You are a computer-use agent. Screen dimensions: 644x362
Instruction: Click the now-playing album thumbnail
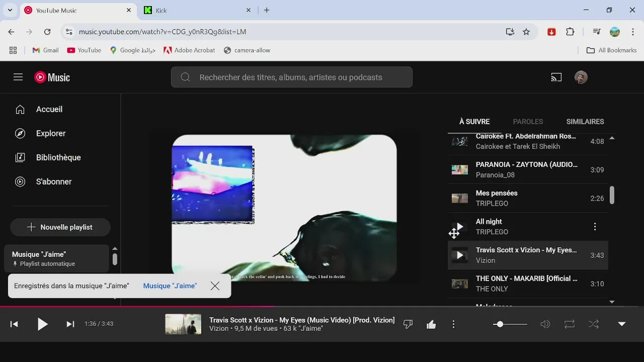183,324
